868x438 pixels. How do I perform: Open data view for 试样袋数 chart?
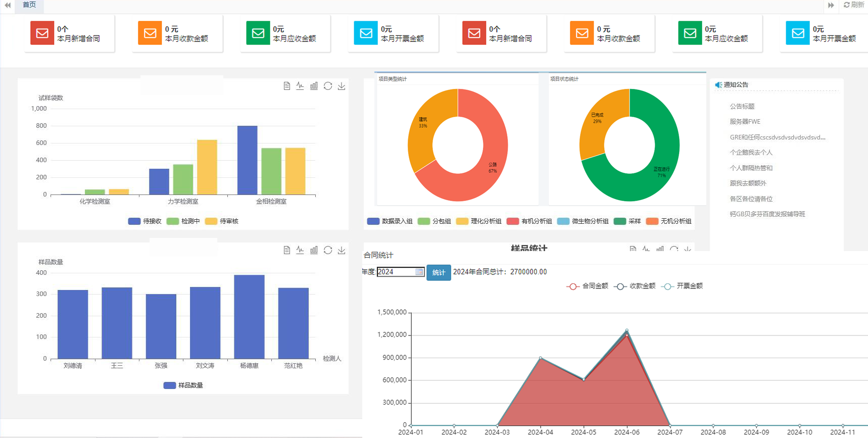click(x=286, y=86)
